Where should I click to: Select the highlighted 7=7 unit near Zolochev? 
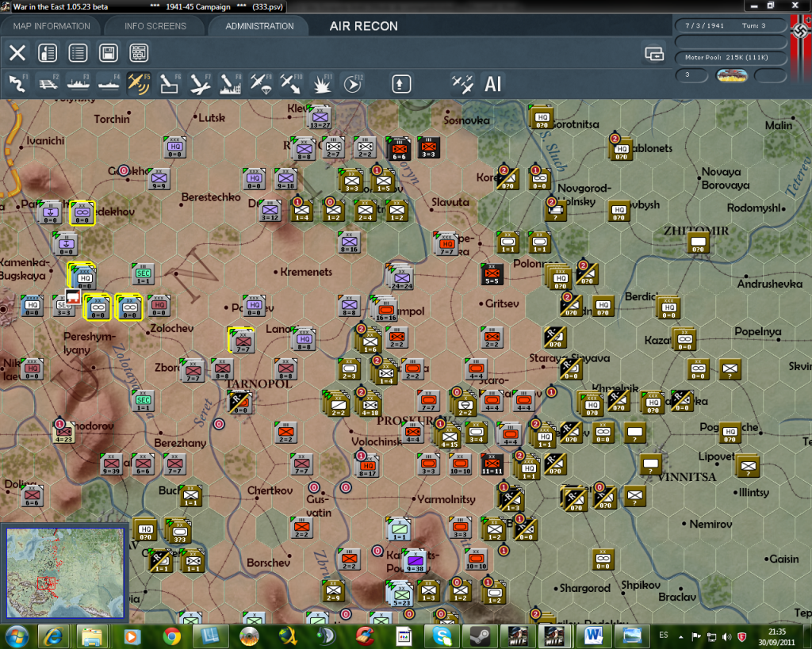242,341
